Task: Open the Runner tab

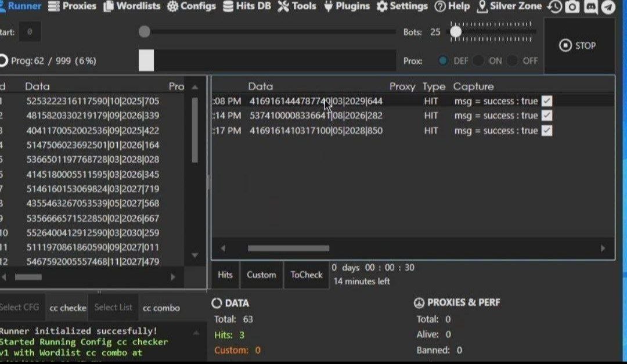Action: tap(21, 6)
